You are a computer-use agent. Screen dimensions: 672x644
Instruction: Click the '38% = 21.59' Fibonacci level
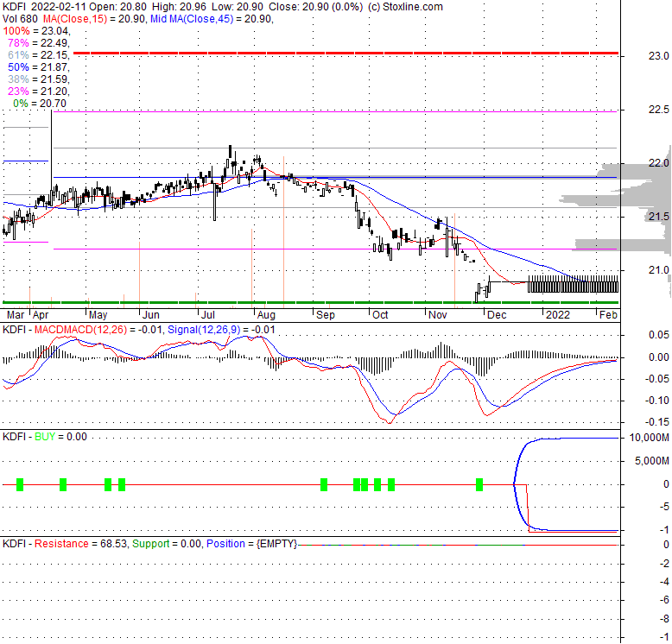point(39,79)
